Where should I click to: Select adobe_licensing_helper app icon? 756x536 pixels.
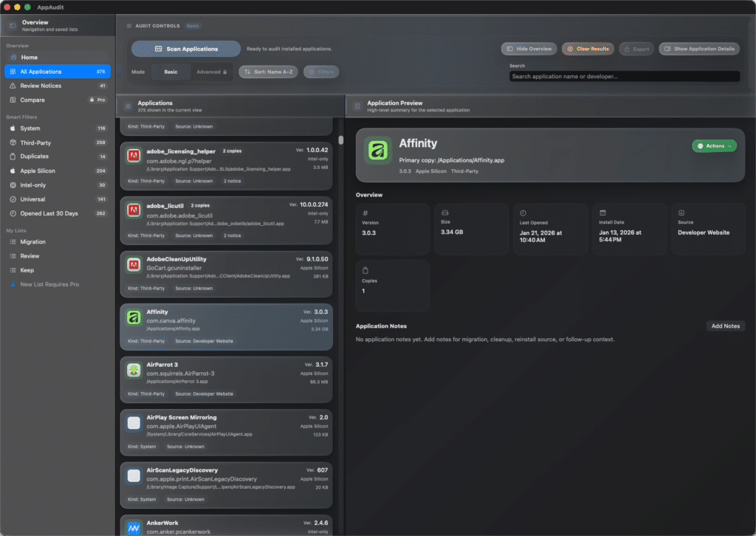pyautogui.click(x=134, y=156)
